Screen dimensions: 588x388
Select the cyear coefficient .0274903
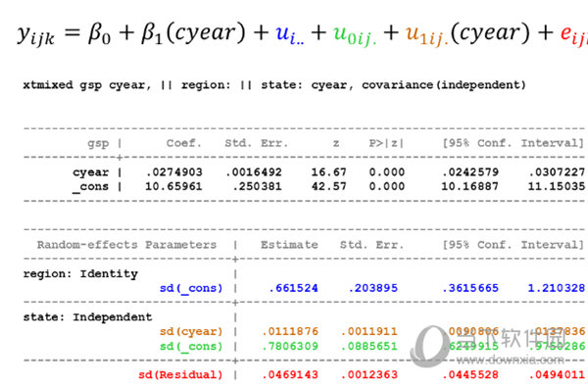[174, 172]
